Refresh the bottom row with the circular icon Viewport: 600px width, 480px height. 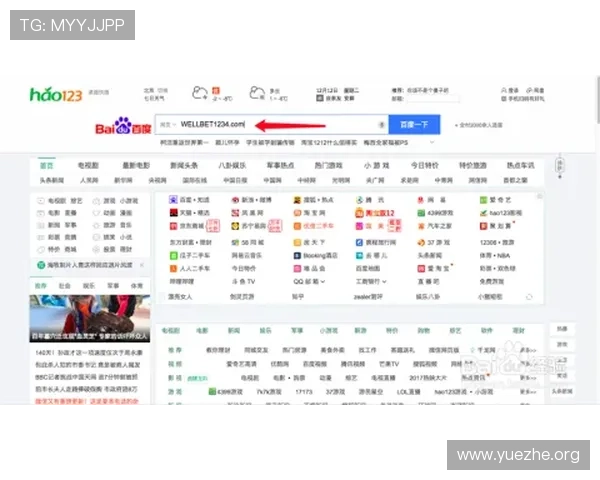pyautogui.click(x=529, y=297)
